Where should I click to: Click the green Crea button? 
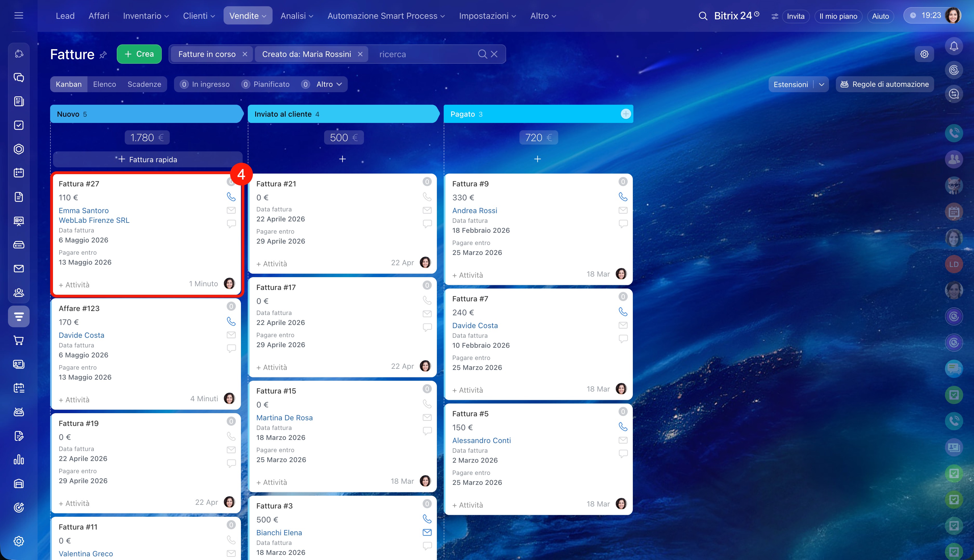tap(139, 54)
